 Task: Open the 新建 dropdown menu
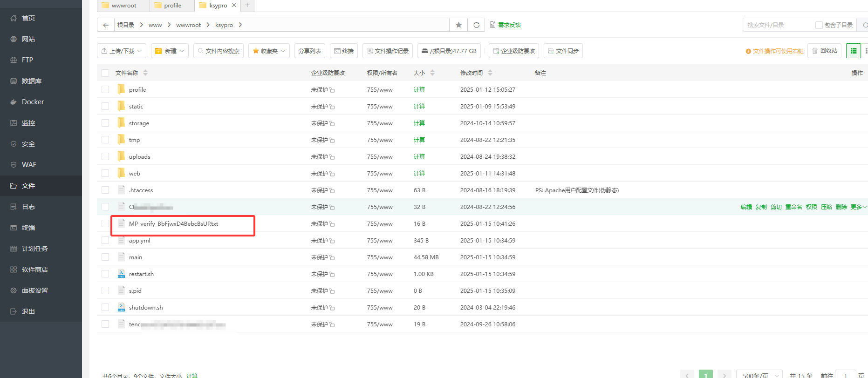point(170,51)
